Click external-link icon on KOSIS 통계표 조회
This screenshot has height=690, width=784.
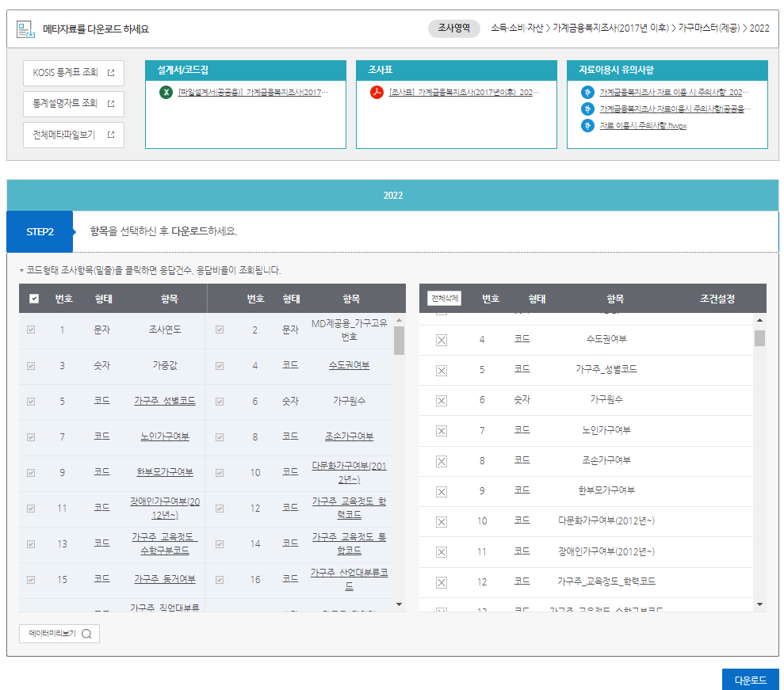click(x=111, y=73)
